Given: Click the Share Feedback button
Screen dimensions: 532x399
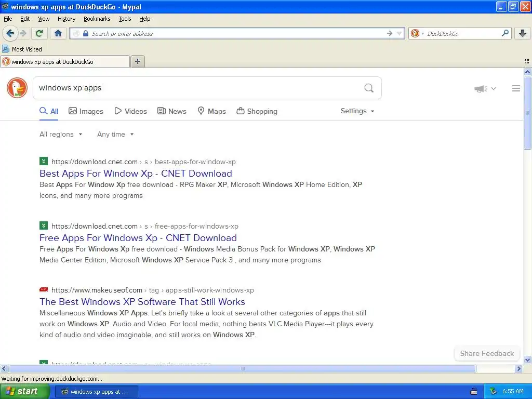Looking at the screenshot, I should 487,353.
